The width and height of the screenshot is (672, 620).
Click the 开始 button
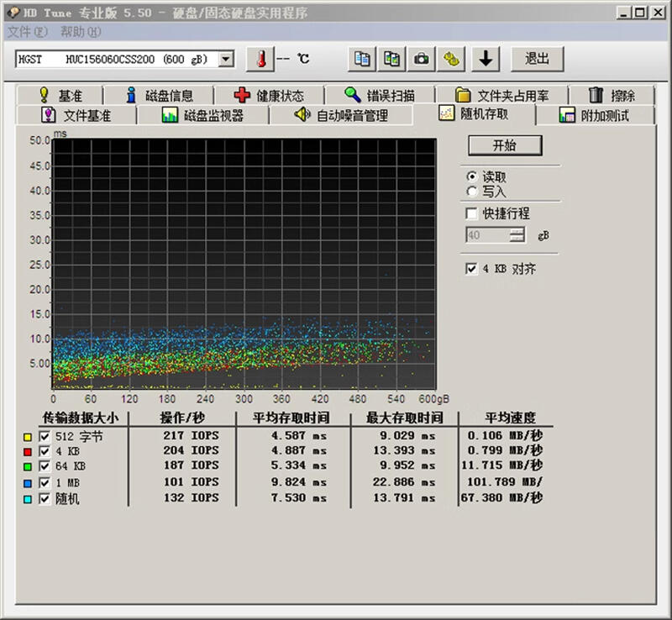(x=505, y=145)
